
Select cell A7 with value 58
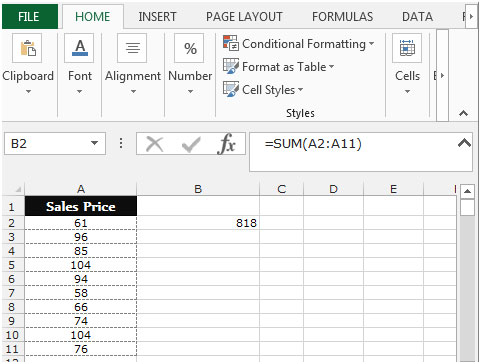(x=81, y=293)
